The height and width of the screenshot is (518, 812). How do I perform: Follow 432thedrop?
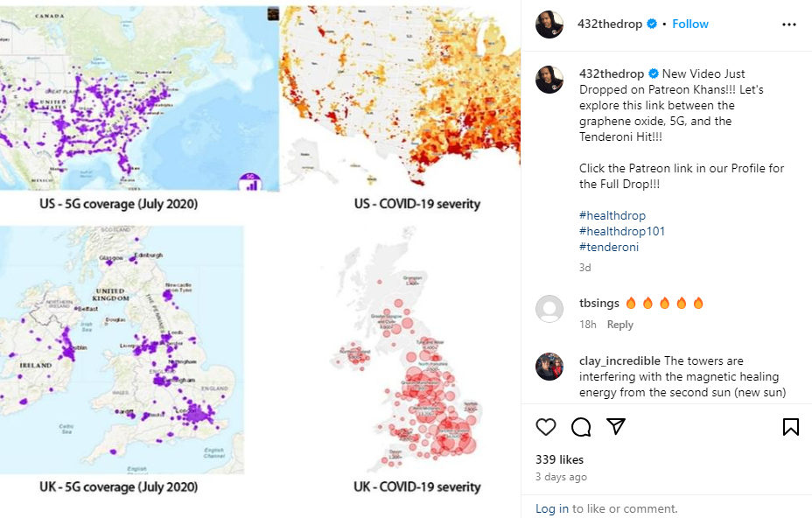click(x=690, y=24)
